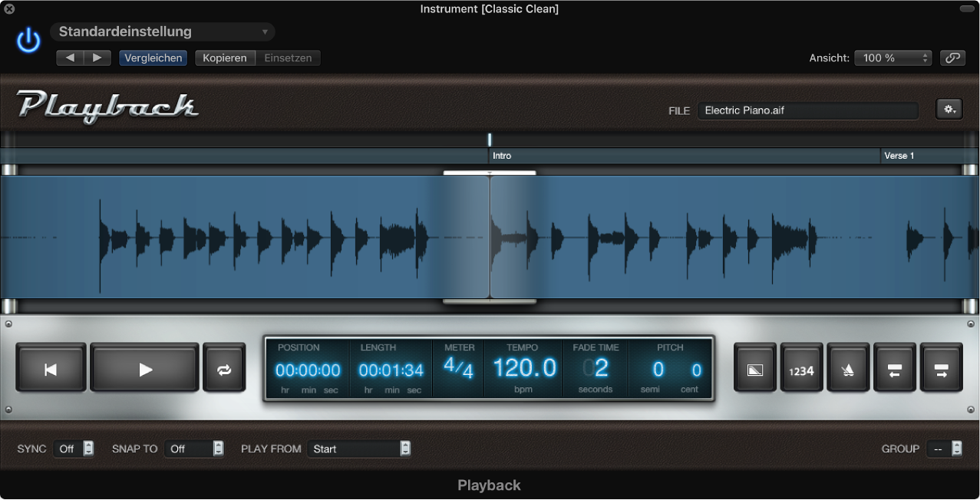The image size is (980, 500).
Task: Open the SNAP TO dropdown
Action: (194, 449)
